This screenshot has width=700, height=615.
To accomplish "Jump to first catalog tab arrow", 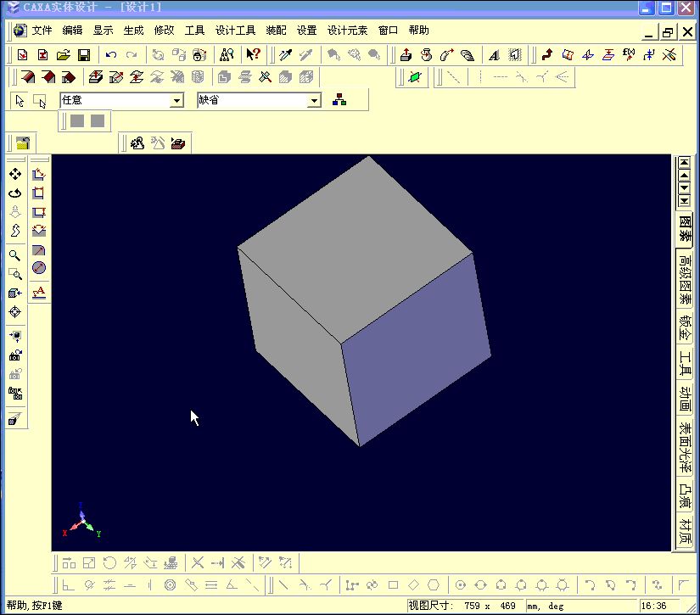I will click(x=684, y=163).
